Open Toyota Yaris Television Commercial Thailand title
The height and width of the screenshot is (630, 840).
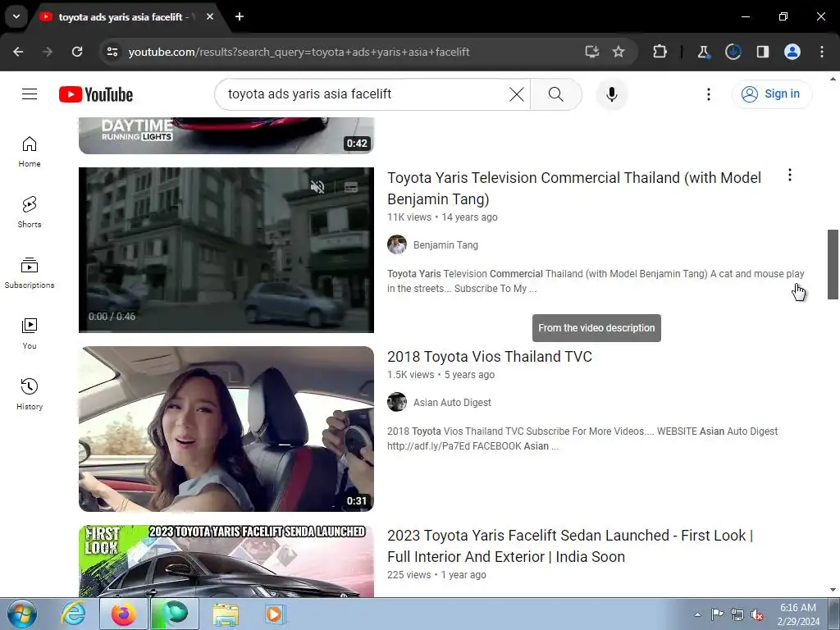coord(573,188)
